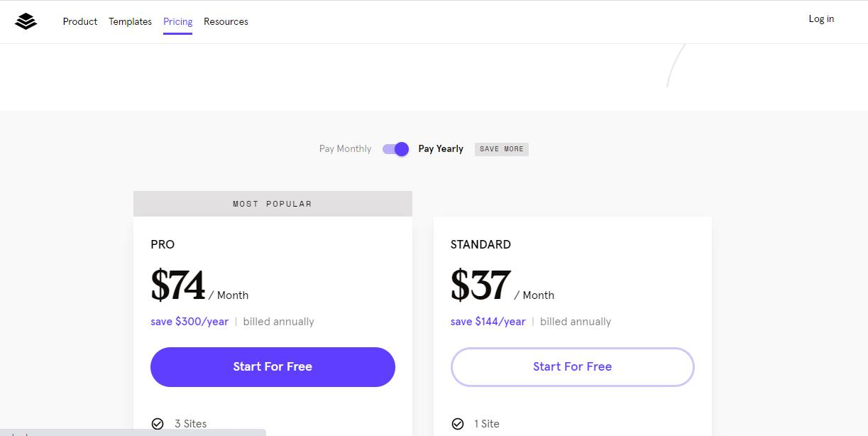
Task: Click the STANDARD plan title
Action: click(480, 244)
